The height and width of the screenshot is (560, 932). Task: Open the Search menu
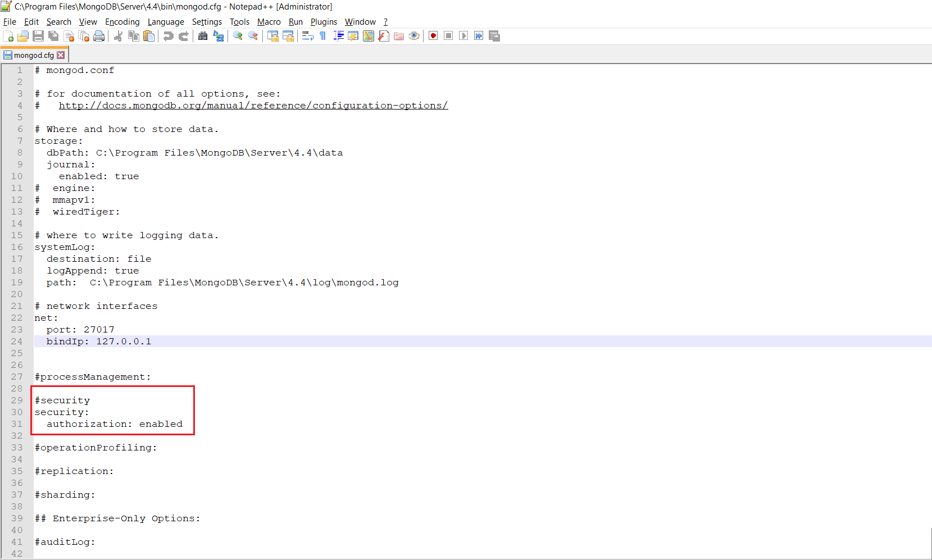click(x=59, y=22)
